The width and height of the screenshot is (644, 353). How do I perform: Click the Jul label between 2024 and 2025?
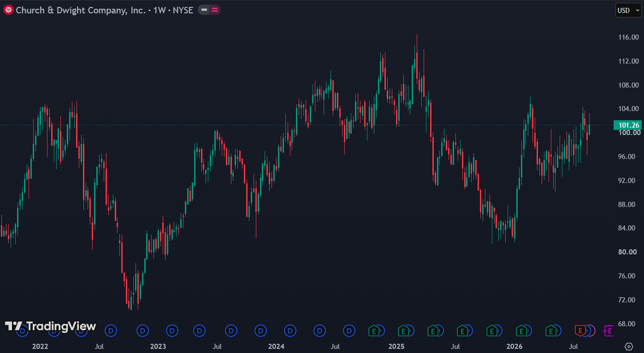336,346
